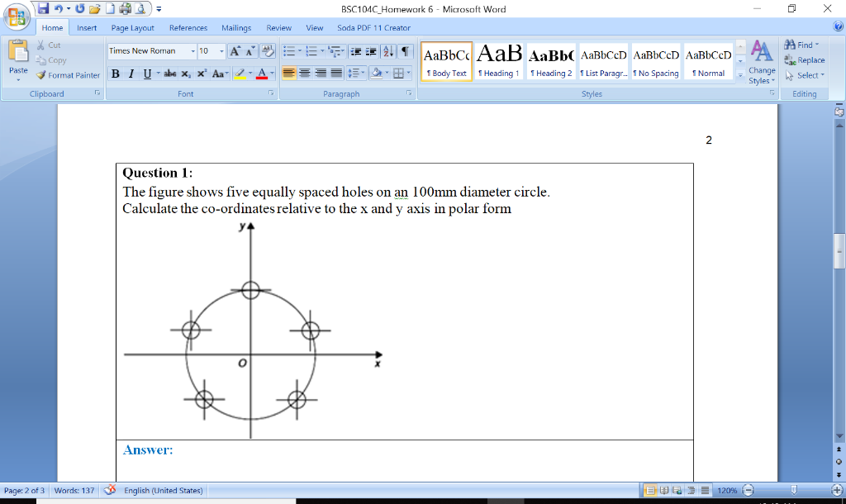Open Paragraph dialog launcher
Screen dimensions: 846x504
pos(410,93)
